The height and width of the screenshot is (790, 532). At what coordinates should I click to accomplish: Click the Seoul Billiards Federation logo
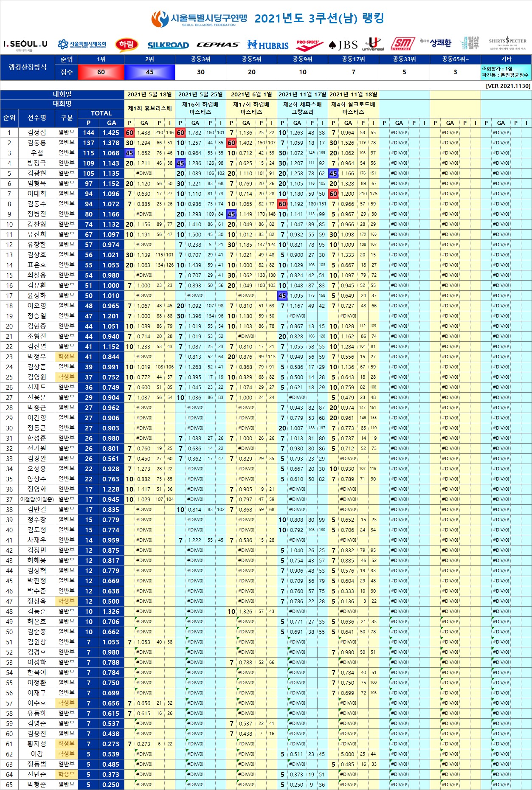(x=199, y=19)
